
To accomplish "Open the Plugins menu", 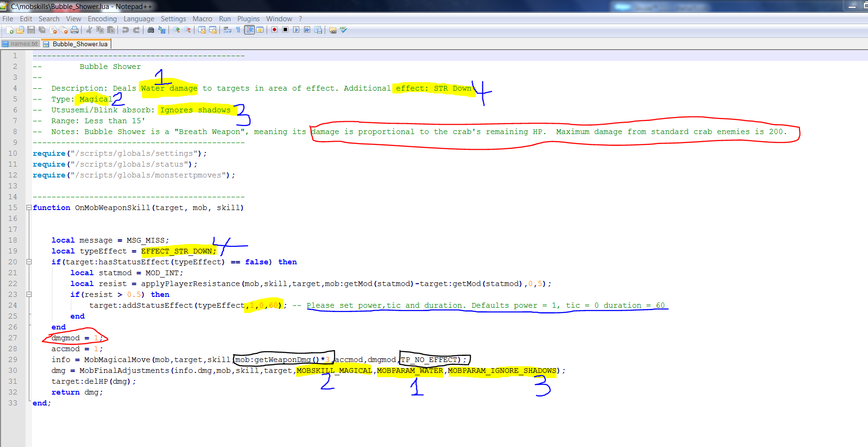I will click(x=248, y=19).
